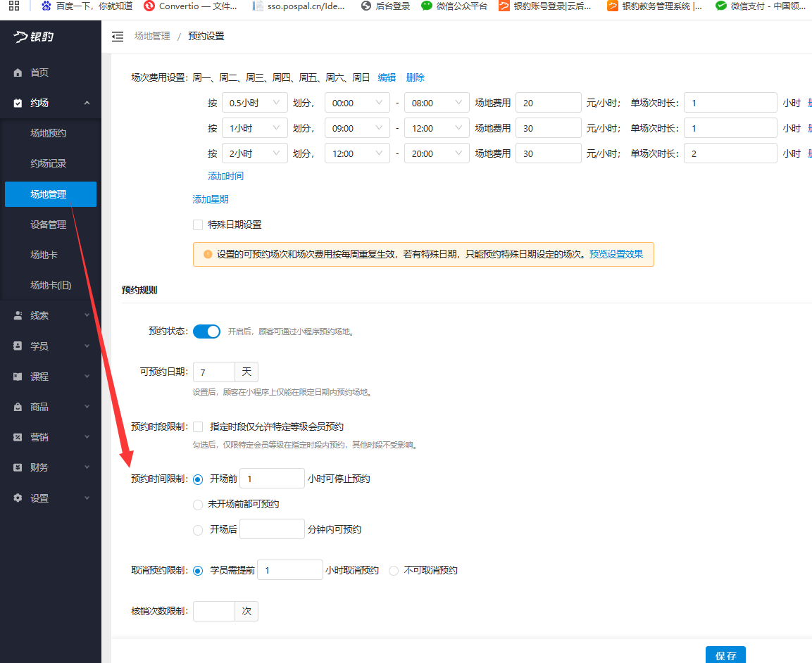Open 约场记录 in the sidebar menu
This screenshot has width=812, height=663.
(49, 163)
